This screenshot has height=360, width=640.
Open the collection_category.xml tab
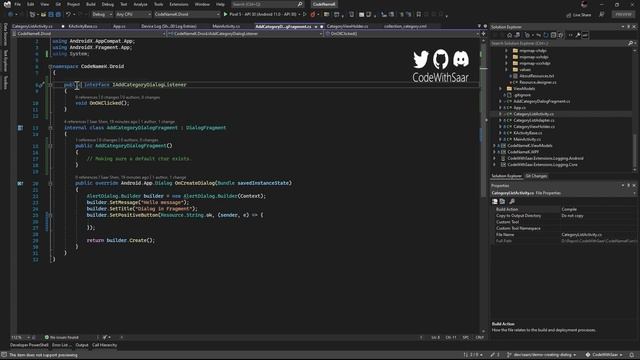tap(405, 26)
